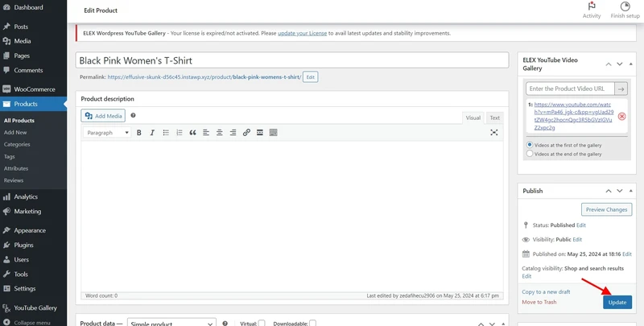
Task: Open the Paragraph format dropdown
Action: 107,133
